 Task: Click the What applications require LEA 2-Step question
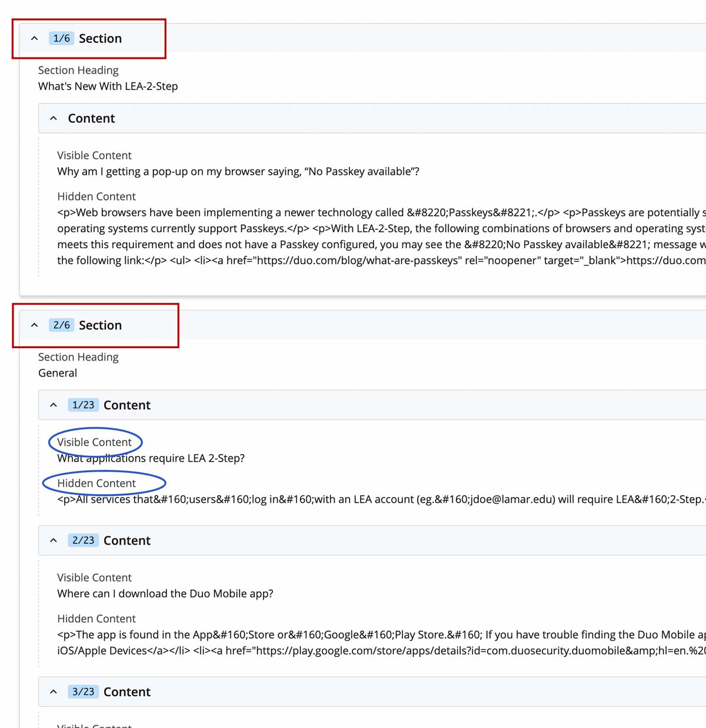pyautogui.click(x=151, y=459)
